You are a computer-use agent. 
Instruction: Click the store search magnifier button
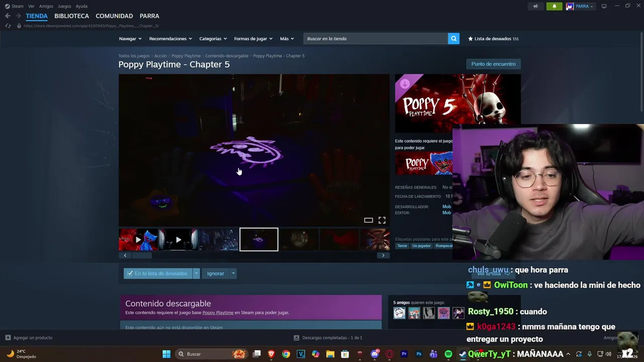(454, 39)
